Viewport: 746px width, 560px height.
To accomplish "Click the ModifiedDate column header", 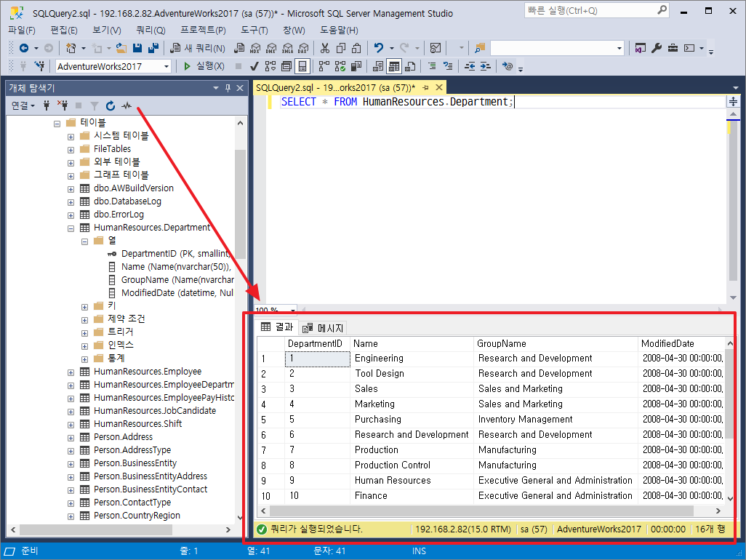I will [681, 343].
